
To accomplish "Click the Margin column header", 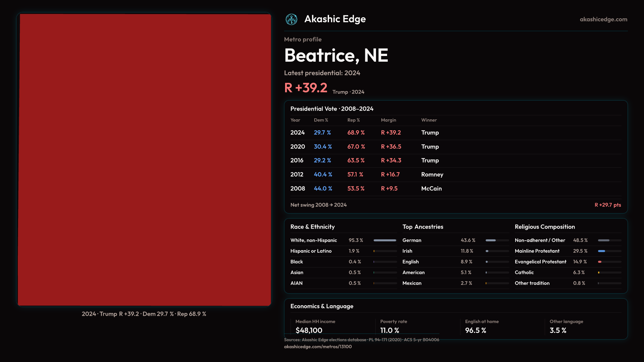I will tap(388, 120).
